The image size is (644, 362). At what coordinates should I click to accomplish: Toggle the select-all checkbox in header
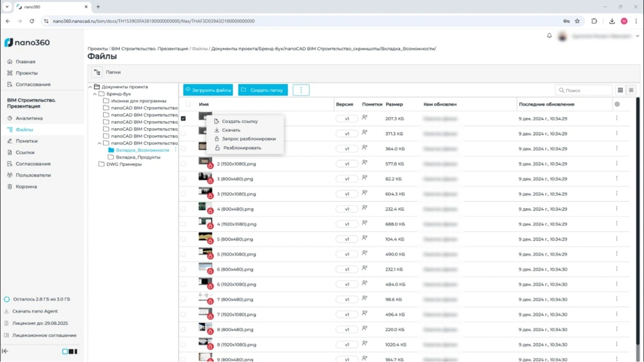188,104
